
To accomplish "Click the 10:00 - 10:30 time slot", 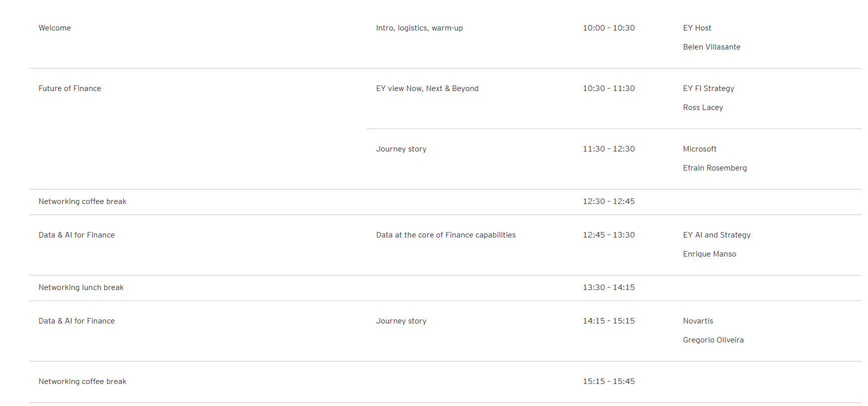I will 608,28.
